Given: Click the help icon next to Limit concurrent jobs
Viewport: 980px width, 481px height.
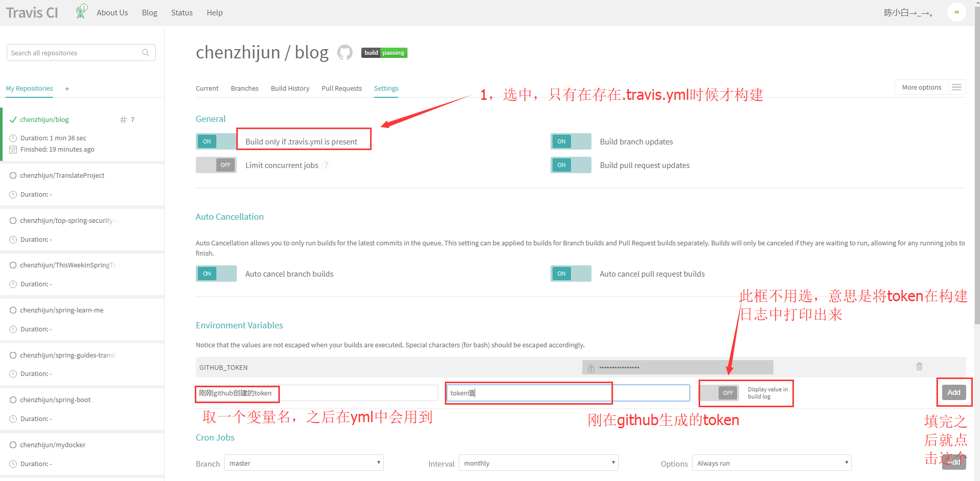Looking at the screenshot, I should [x=326, y=165].
